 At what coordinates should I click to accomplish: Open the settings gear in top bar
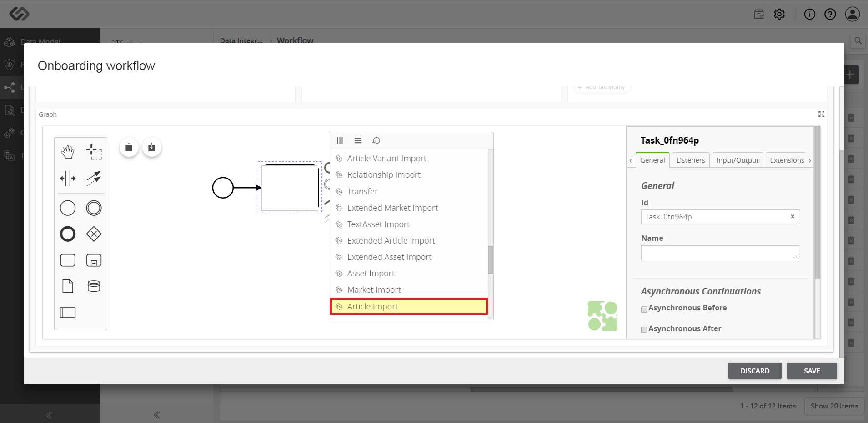(779, 14)
